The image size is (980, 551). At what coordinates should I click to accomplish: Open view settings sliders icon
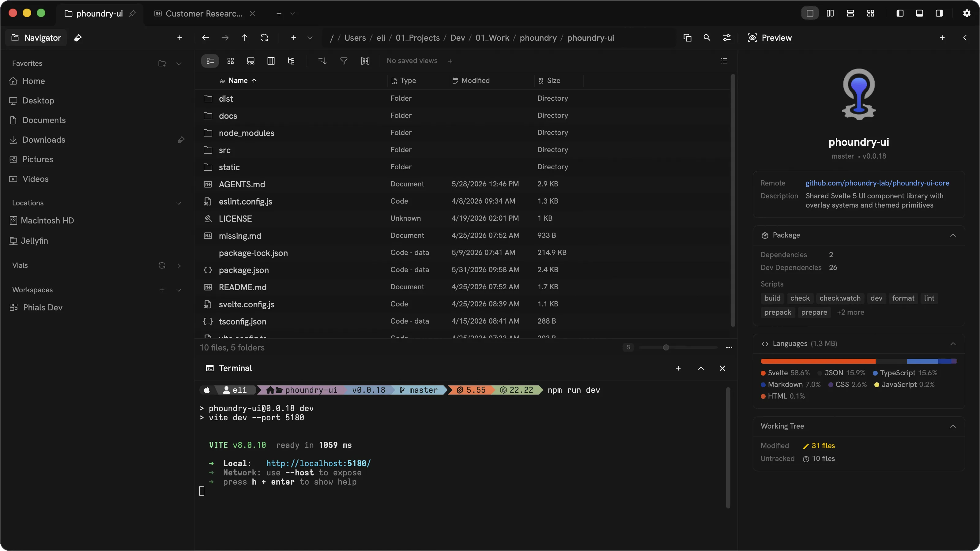coord(727,38)
